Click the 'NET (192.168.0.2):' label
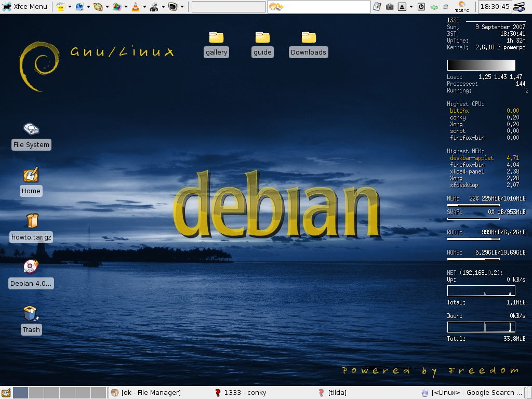Screen dimensions: 532x399 (475, 273)
